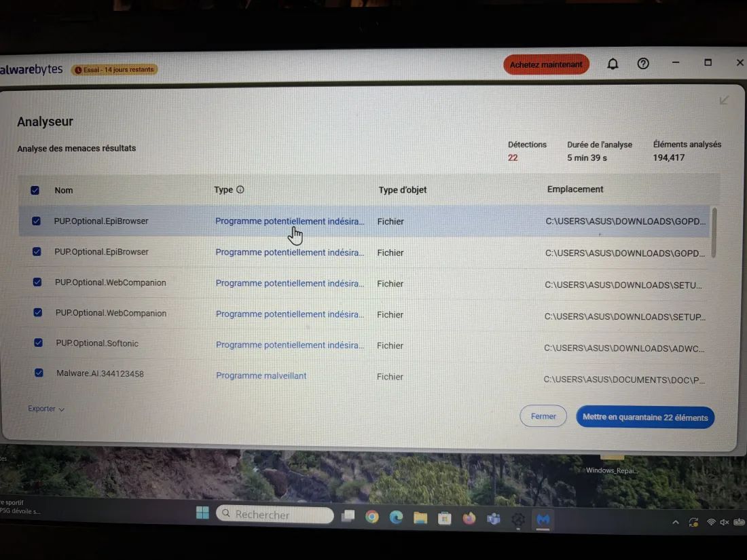Open Windows Settings from the taskbar
Image resolution: width=747 pixels, height=560 pixels.
click(518, 518)
